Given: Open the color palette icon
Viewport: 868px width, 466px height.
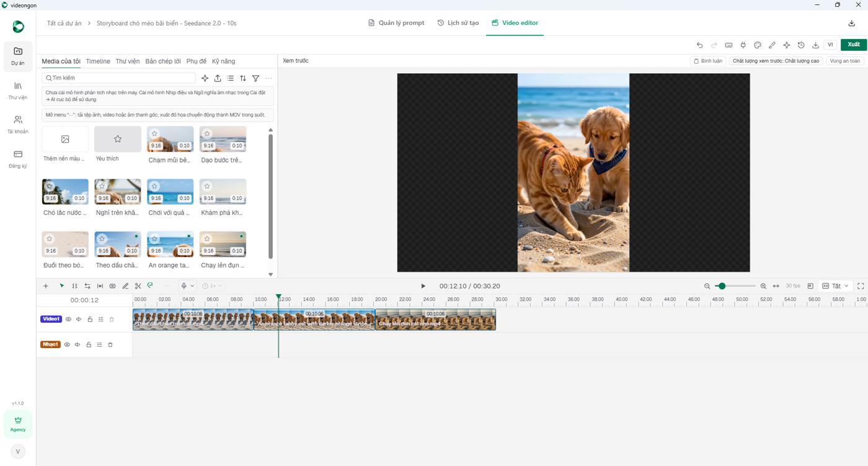Looking at the screenshot, I should pyautogui.click(x=758, y=45).
